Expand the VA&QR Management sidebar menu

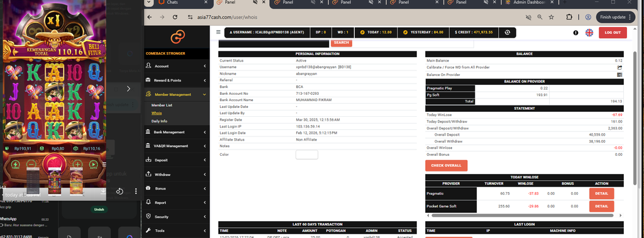177,146
